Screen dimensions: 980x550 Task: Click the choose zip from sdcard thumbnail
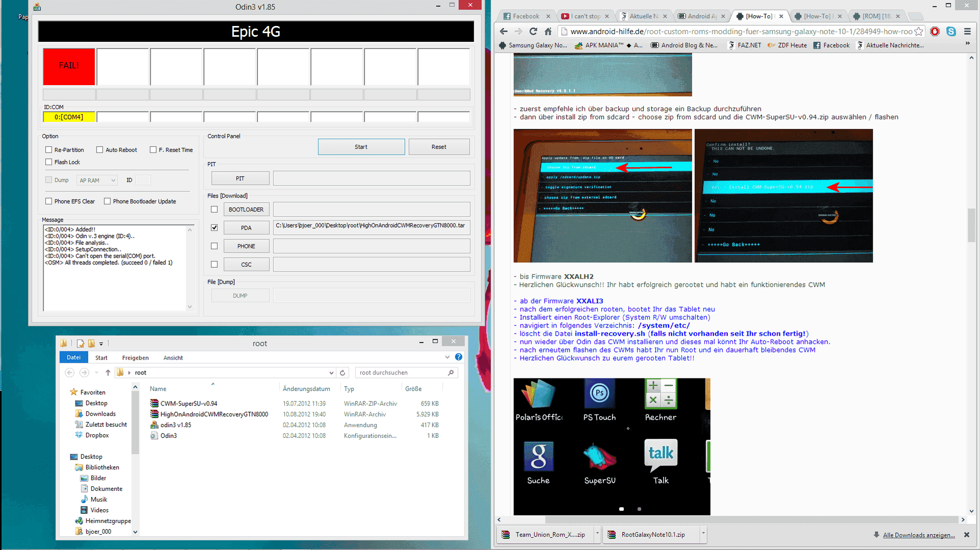pyautogui.click(x=603, y=196)
